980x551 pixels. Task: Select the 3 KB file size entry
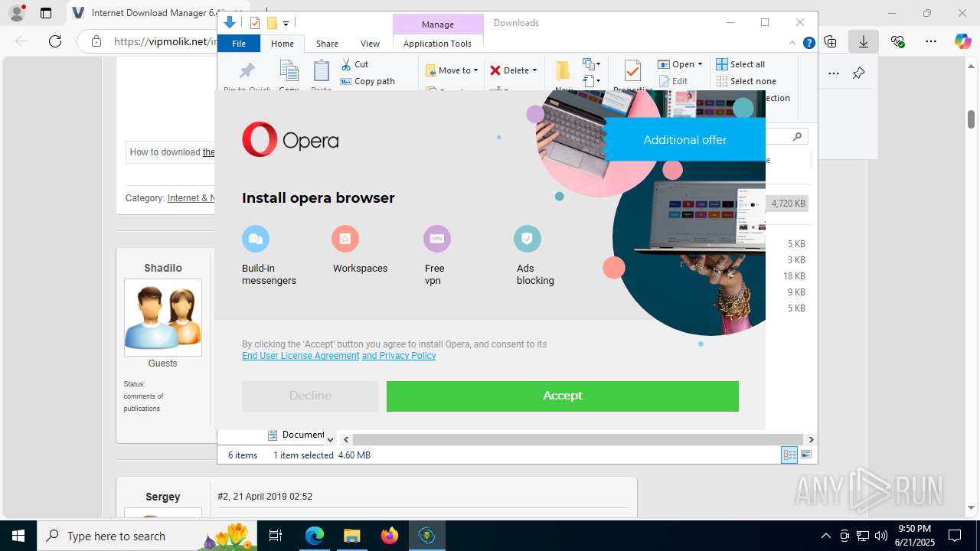coord(796,260)
